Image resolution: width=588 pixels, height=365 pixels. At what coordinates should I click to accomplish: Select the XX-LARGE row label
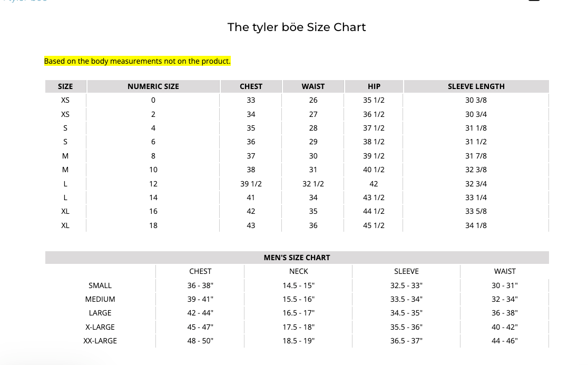point(100,341)
